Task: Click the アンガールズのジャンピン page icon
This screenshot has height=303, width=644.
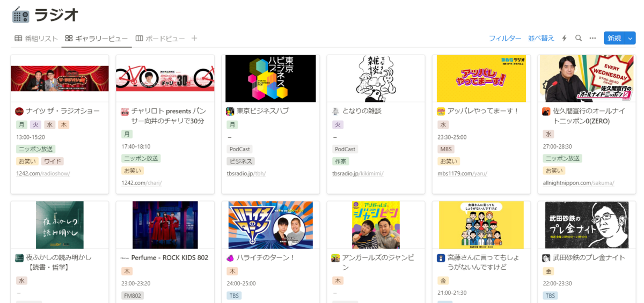Action: (x=335, y=257)
